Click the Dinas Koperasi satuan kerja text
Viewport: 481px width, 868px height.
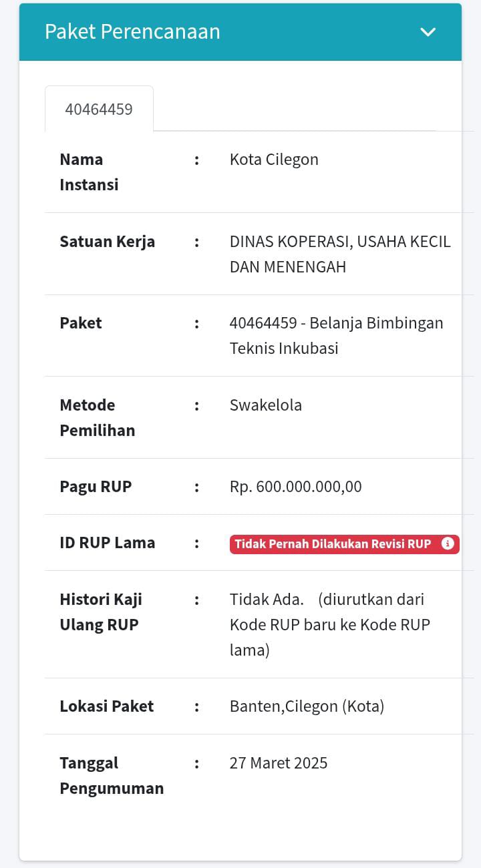coord(340,254)
